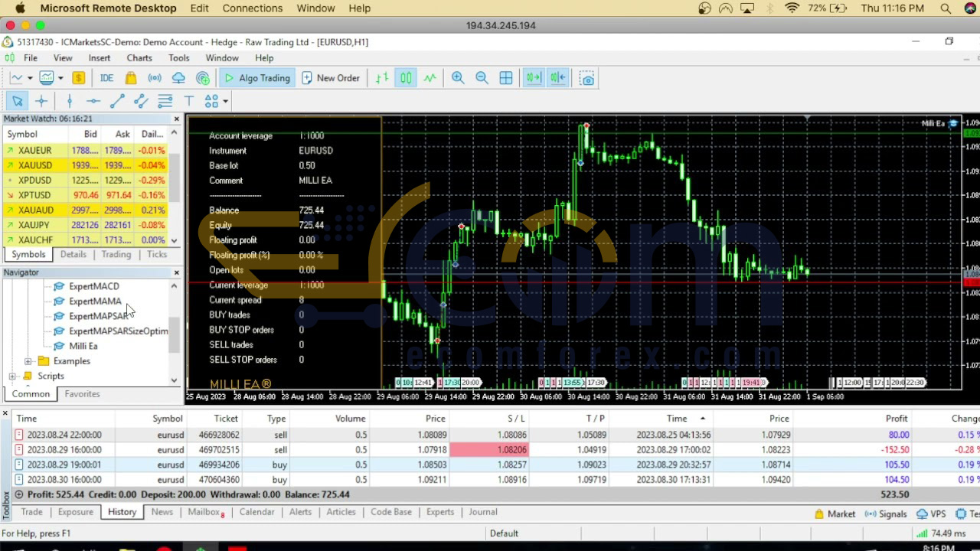Open Spotlight search in macOS menu bar

coord(946,8)
